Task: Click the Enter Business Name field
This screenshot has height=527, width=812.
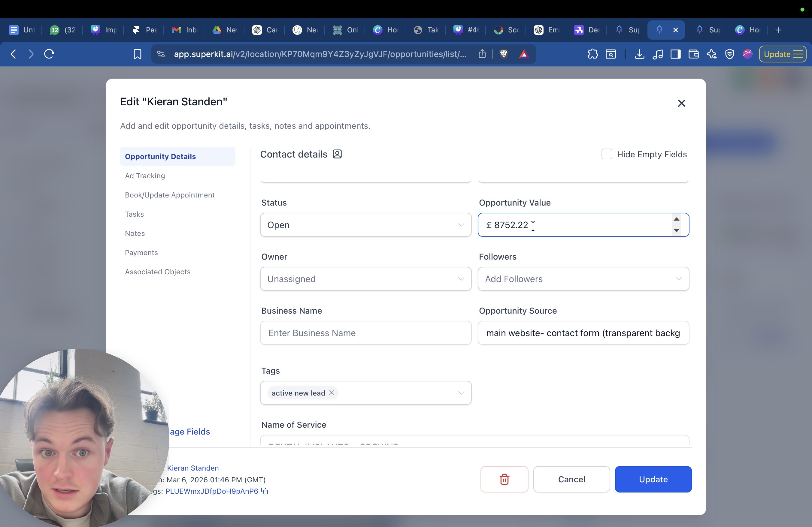Action: 365,333
